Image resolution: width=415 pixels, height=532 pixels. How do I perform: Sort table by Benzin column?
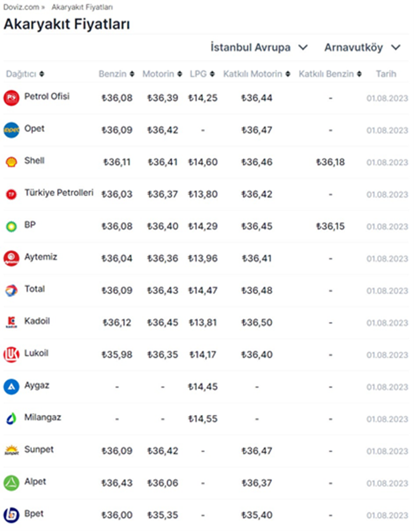click(116, 74)
